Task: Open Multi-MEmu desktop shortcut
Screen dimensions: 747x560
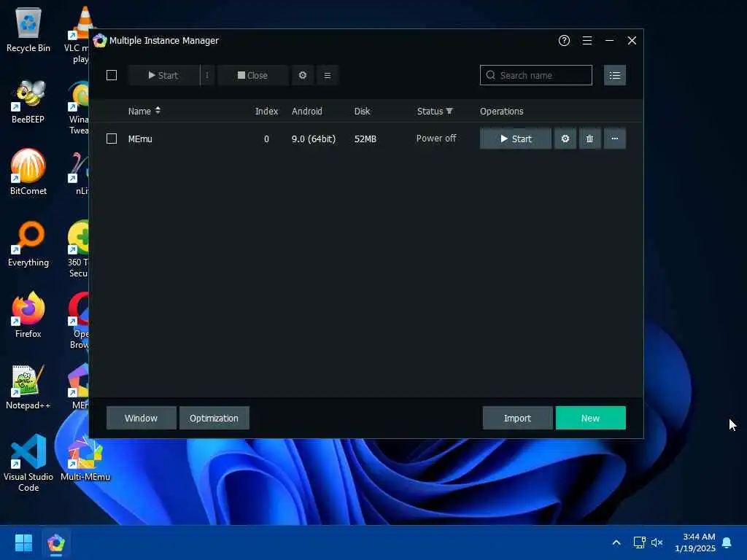Action: [85, 458]
